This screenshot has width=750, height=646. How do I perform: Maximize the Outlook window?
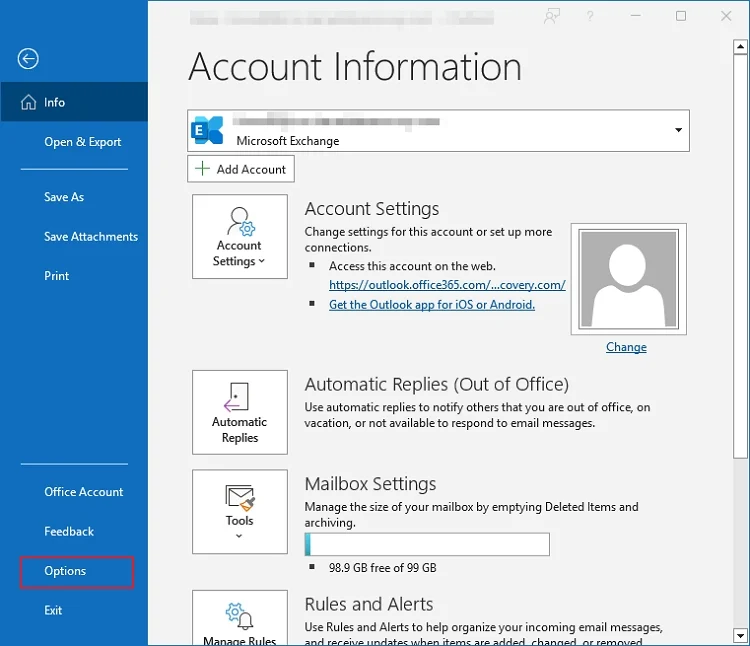[x=681, y=16]
